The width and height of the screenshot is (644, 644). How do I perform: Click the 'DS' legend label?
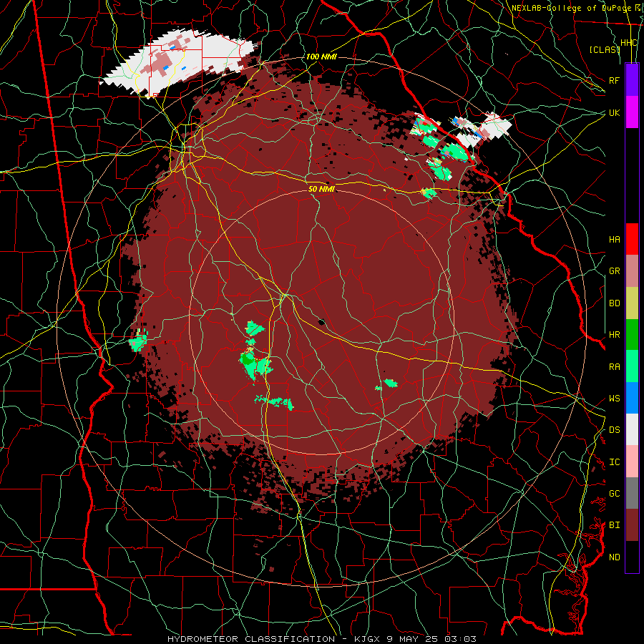(615, 430)
